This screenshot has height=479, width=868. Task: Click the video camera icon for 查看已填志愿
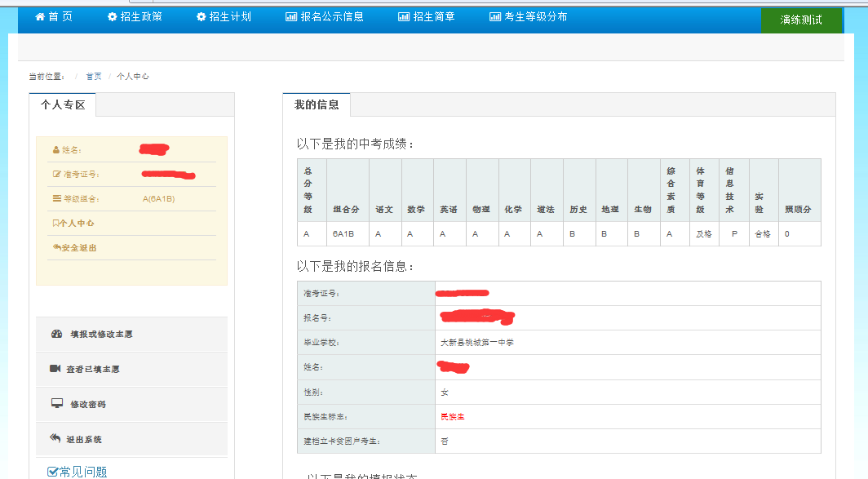coord(55,369)
